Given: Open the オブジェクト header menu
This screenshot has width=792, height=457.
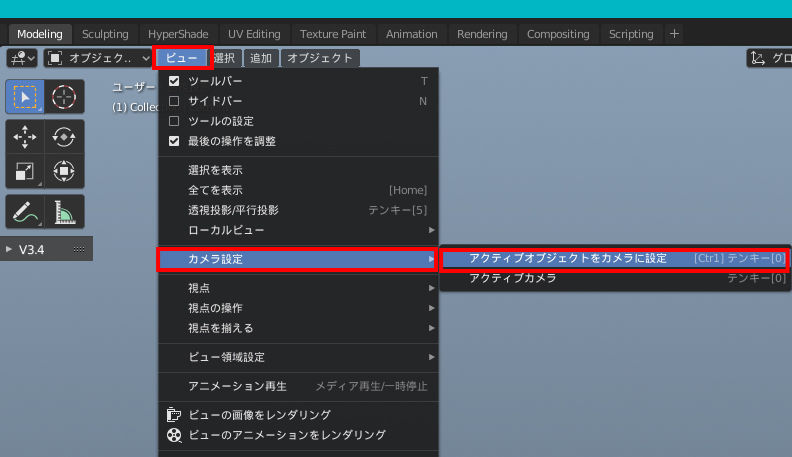Looking at the screenshot, I should (x=320, y=58).
